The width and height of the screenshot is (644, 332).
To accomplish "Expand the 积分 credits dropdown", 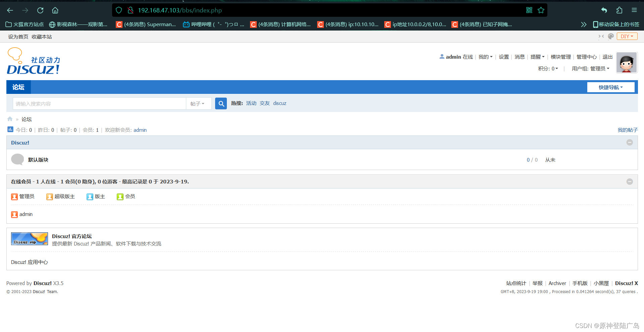I will (x=548, y=68).
